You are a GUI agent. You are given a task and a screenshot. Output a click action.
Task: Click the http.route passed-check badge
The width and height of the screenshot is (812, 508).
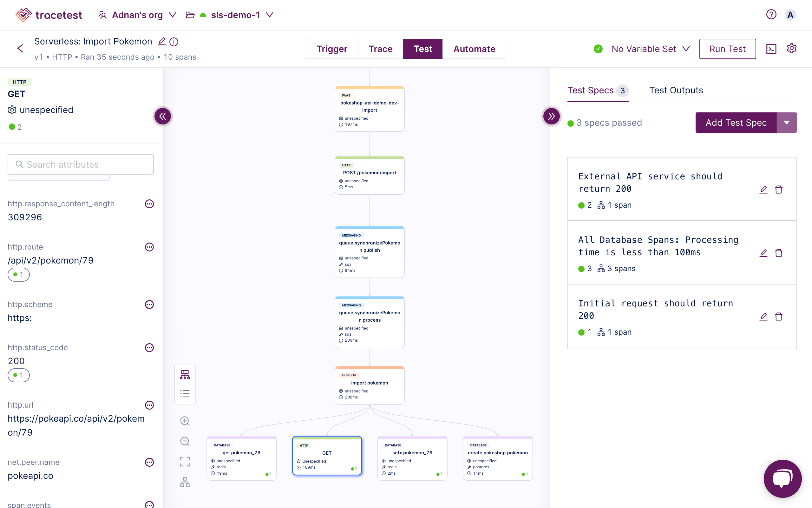pos(19,275)
